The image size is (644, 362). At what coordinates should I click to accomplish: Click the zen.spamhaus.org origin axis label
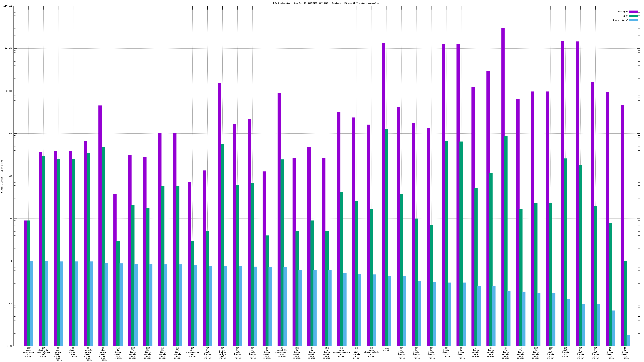point(28,352)
